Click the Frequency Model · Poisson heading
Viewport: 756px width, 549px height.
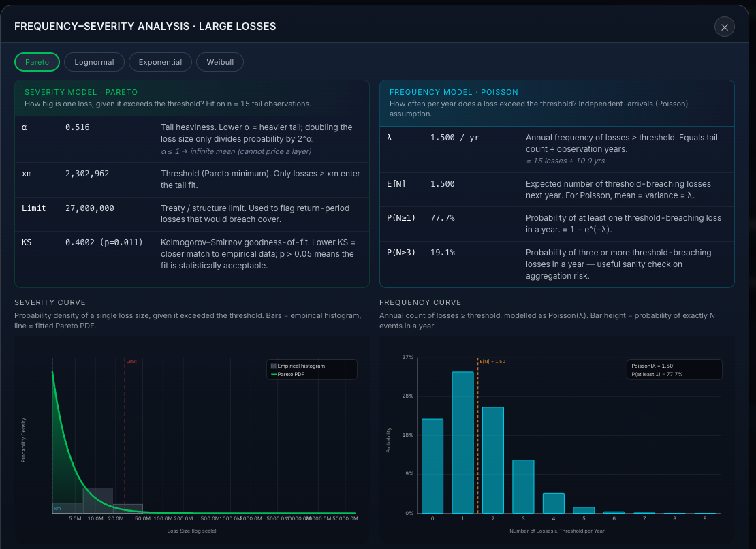coord(454,92)
